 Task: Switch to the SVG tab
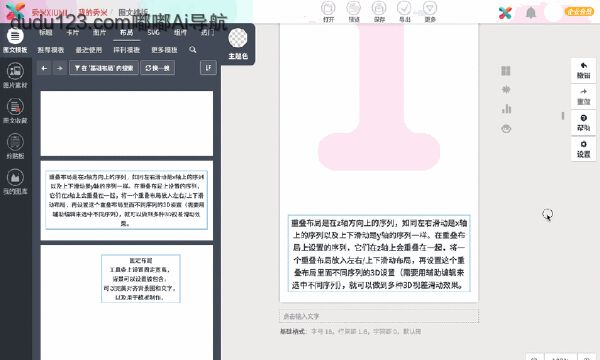coord(153,33)
